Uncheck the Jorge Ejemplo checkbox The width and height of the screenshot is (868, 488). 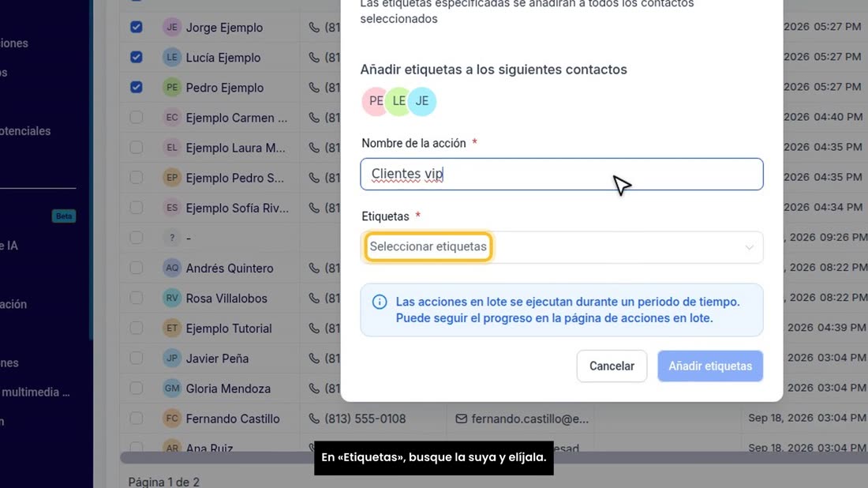coord(137,27)
